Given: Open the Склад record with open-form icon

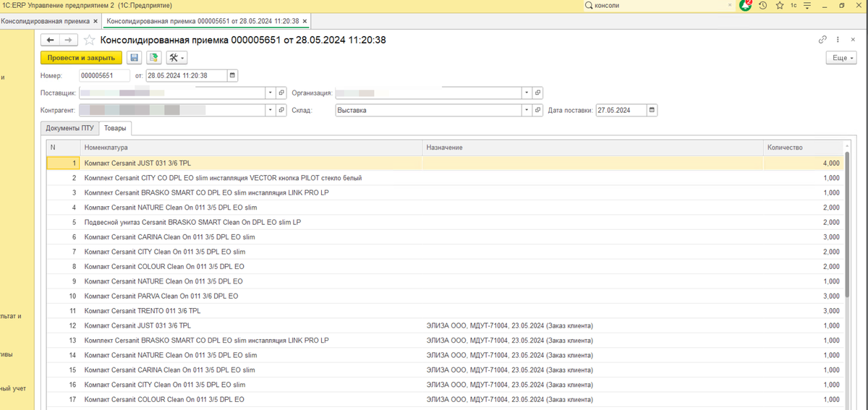Looking at the screenshot, I should [537, 111].
